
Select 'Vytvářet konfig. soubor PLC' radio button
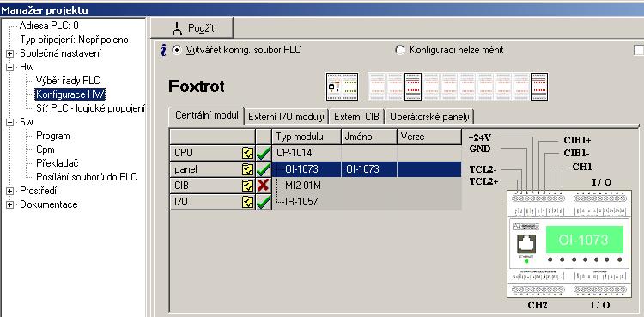[x=177, y=50]
